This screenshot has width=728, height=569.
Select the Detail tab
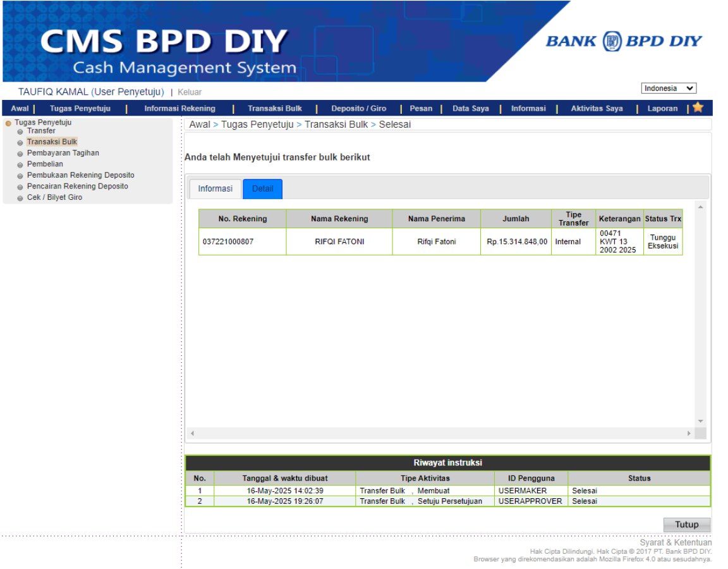pos(263,188)
